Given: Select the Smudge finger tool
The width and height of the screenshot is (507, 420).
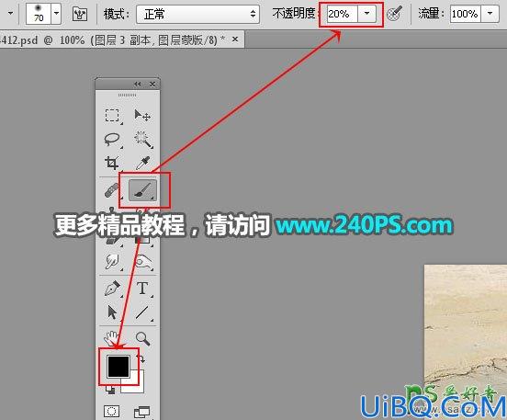Looking at the screenshot, I should (112, 261).
